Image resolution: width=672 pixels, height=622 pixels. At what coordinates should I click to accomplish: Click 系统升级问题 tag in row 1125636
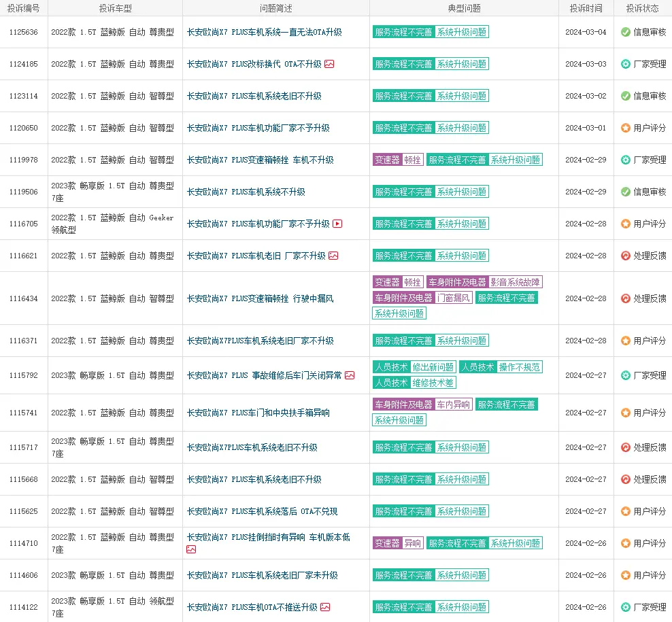click(x=462, y=32)
